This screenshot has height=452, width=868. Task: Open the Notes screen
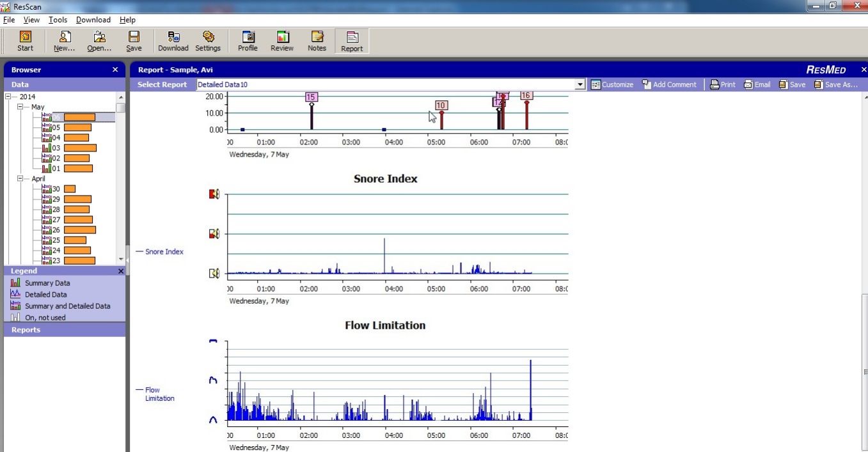pos(317,41)
